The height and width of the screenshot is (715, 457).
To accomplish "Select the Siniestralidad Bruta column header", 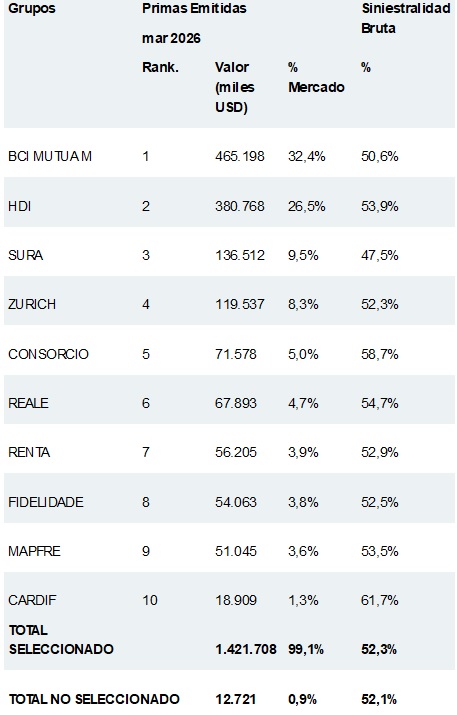I will pyautogui.click(x=406, y=18).
